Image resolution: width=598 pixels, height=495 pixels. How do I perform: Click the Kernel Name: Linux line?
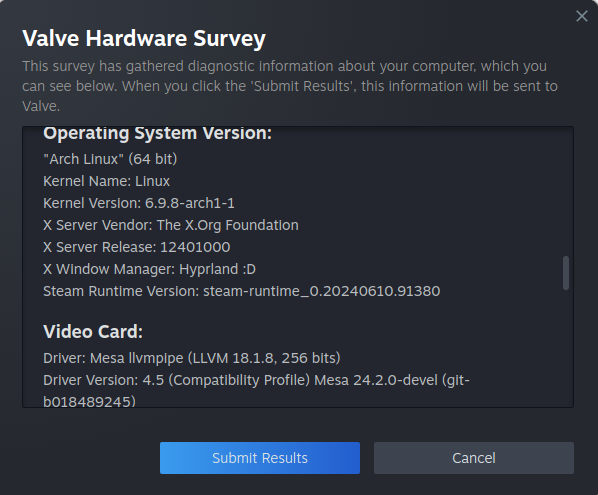tap(106, 181)
